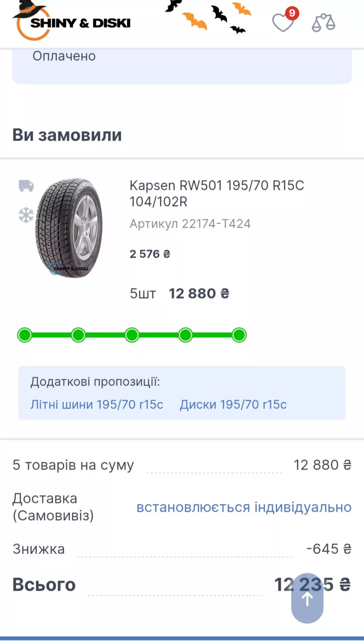Click the third order progress dot

coord(132,335)
